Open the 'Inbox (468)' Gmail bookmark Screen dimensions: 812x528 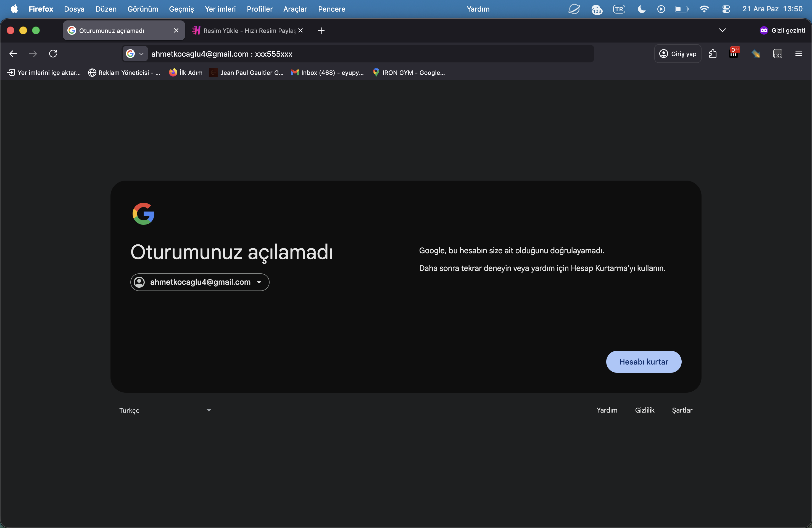click(x=327, y=72)
